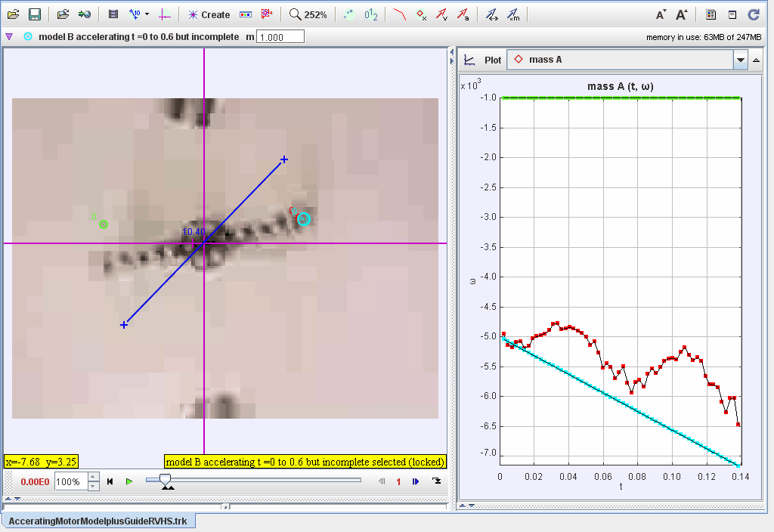Open the notes page icon

click(711, 15)
